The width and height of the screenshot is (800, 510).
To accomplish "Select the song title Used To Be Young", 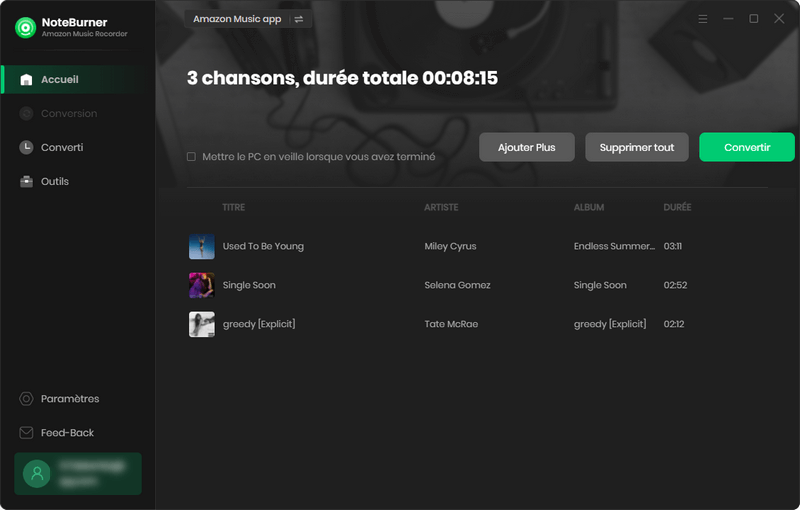I will [263, 246].
